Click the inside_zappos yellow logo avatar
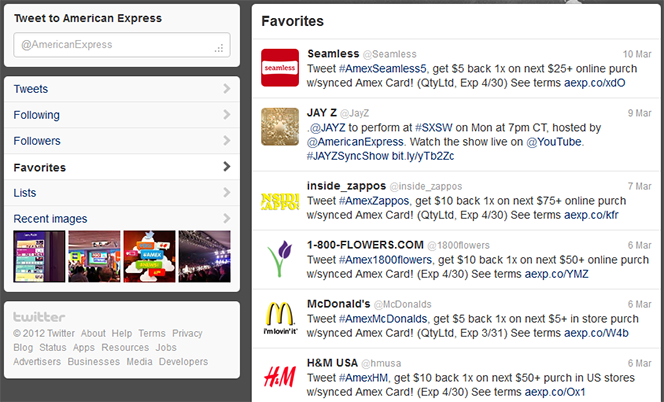664x402 pixels. [280, 201]
